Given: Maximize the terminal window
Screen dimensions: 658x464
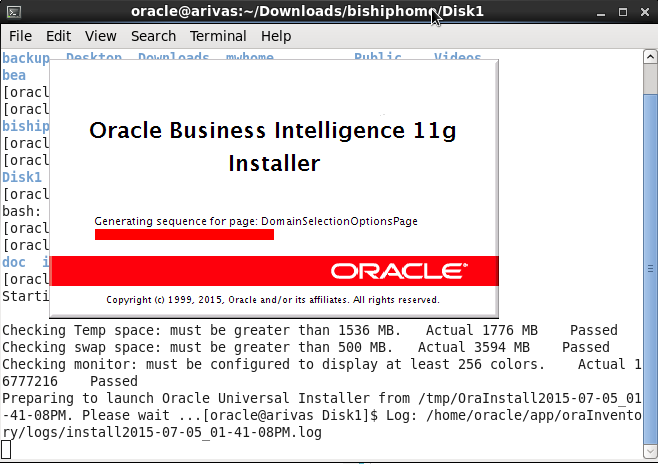Looking at the screenshot, I should (623, 12).
